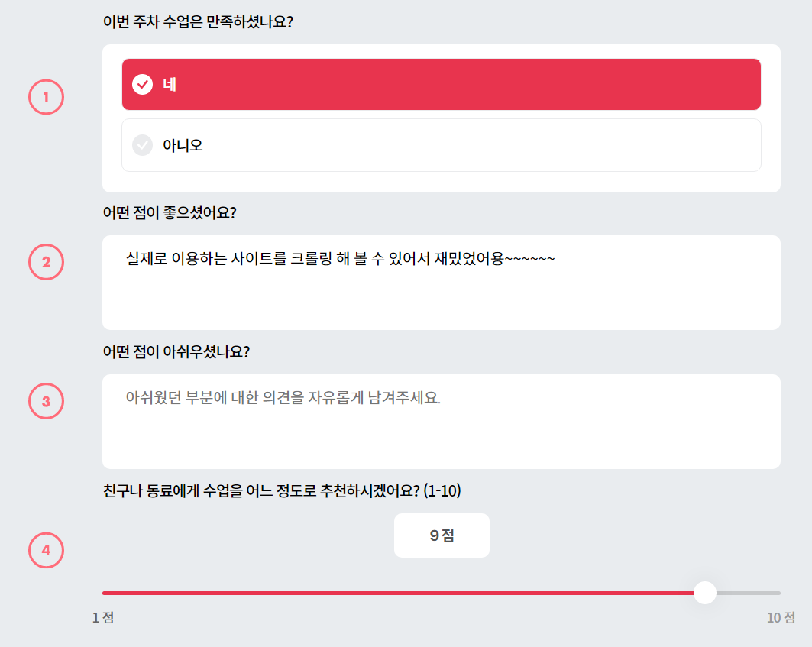The width and height of the screenshot is (812, 647).
Task: Focus the 어떤 점이 좋으셨어요 text area
Action: click(442, 283)
